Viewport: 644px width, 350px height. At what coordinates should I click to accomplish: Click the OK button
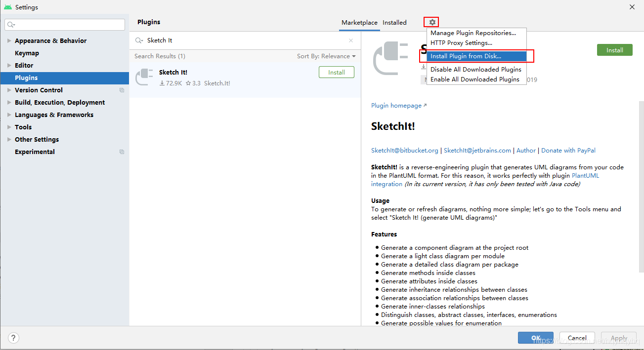point(536,338)
